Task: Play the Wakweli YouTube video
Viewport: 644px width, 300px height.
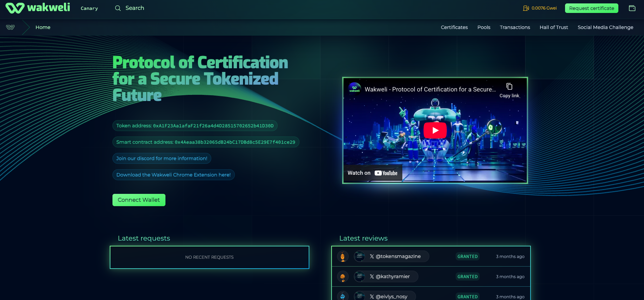Action: (435, 130)
